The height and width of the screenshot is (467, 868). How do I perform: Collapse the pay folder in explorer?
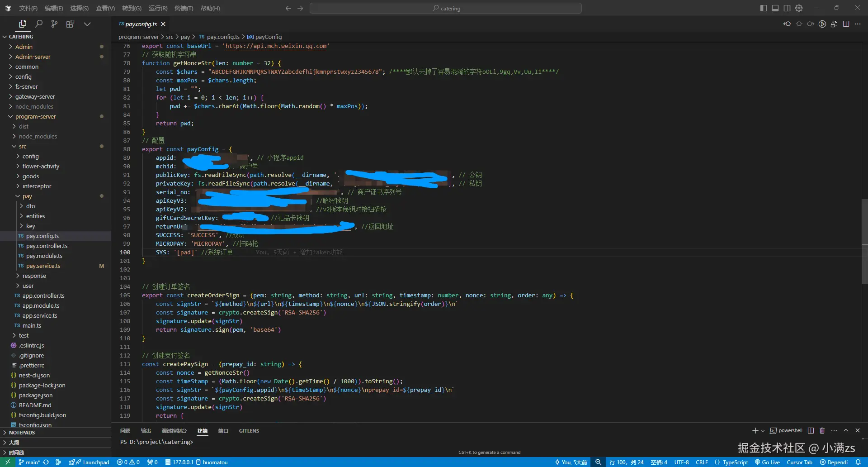click(27, 196)
